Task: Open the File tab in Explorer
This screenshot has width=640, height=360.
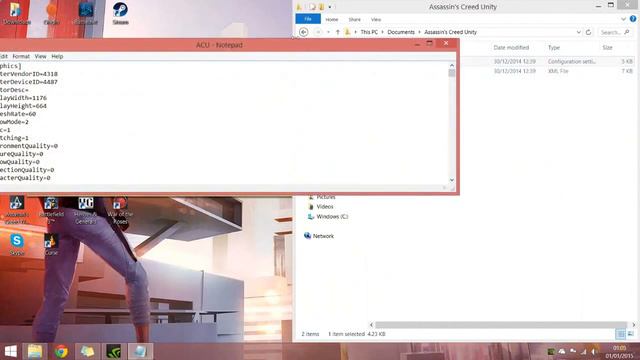Action: [x=308, y=19]
